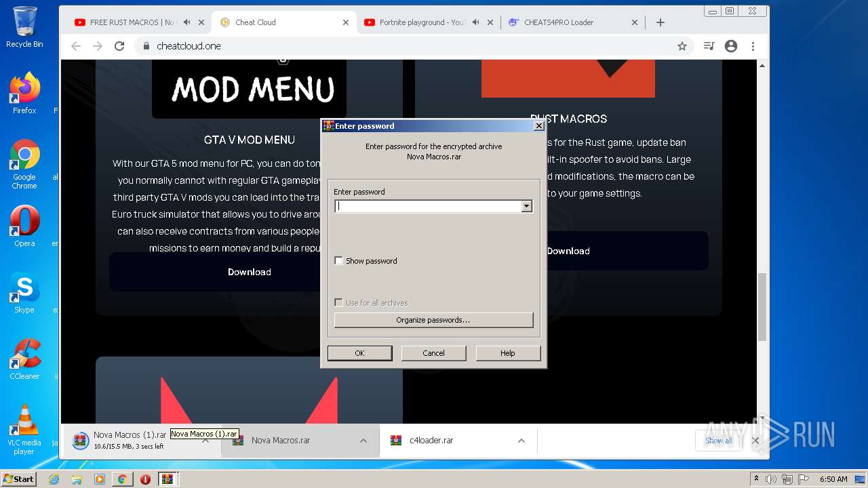Close the FREE RUST MACROS tab
This screenshot has width=868, height=488.
click(x=201, y=22)
